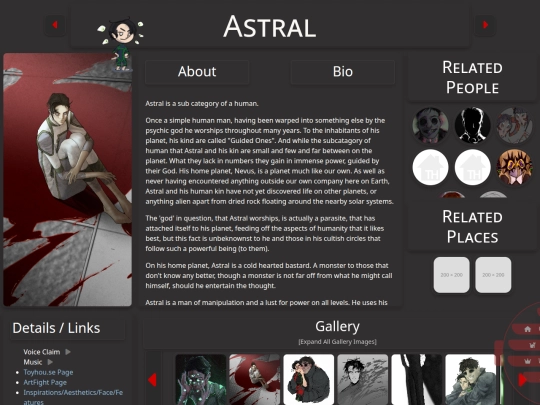Screen dimensions: 540x405
Task: Expand the Voice Claim disclosure arrow
Action: (x=68, y=352)
